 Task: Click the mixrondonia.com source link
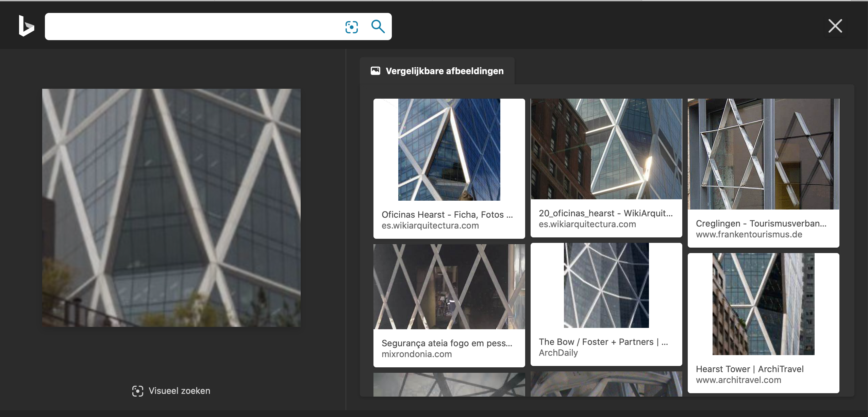tap(416, 354)
